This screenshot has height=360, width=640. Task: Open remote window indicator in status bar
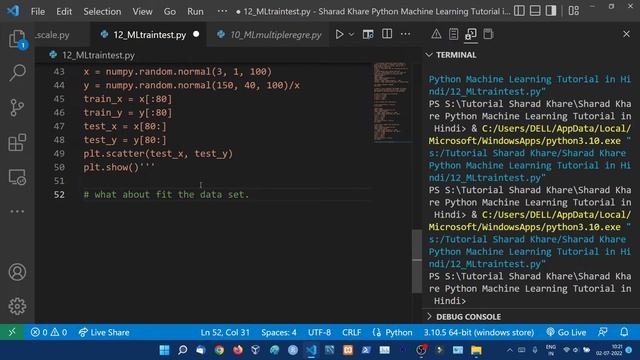(x=12, y=332)
